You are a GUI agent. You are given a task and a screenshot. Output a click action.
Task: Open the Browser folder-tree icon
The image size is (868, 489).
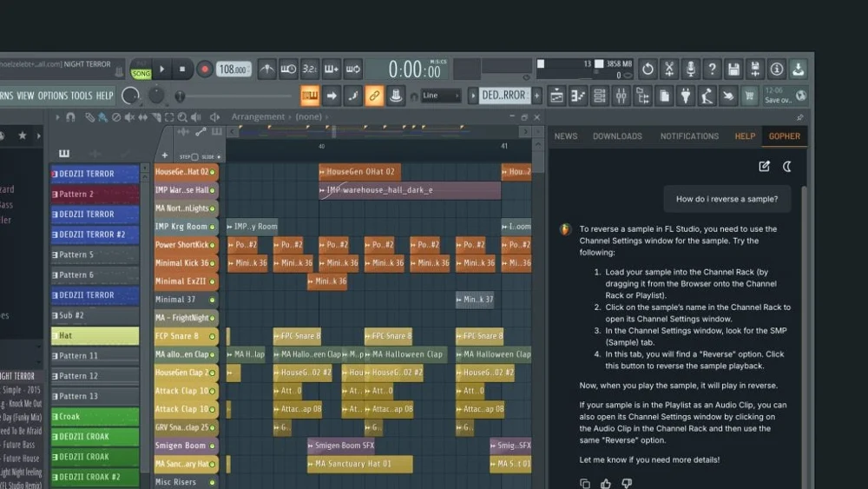click(x=642, y=96)
